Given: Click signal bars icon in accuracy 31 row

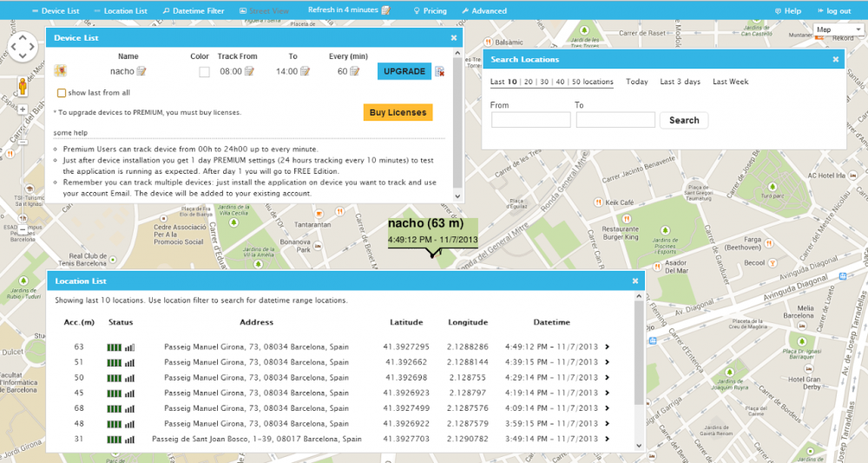Looking at the screenshot, I should (x=129, y=440).
